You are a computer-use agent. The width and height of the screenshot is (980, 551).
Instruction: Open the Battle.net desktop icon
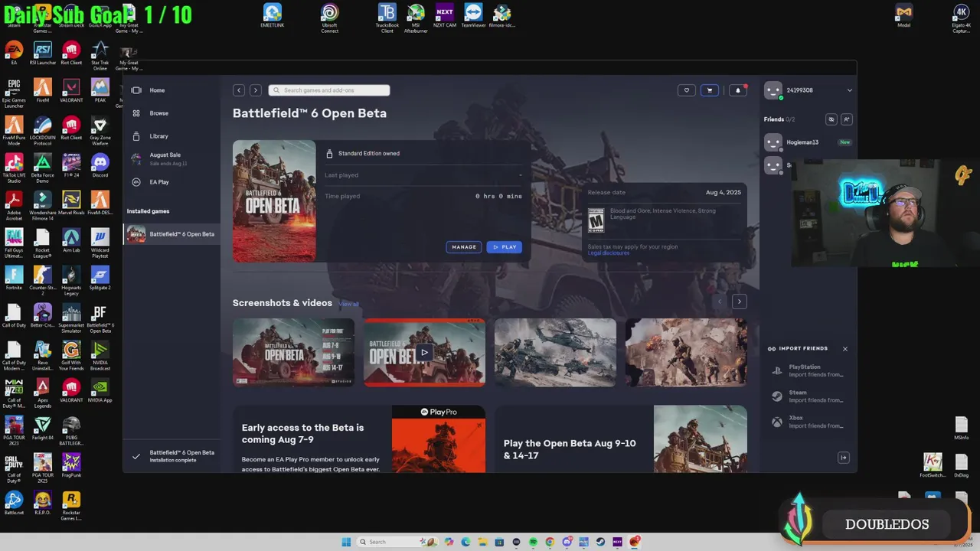coord(14,504)
